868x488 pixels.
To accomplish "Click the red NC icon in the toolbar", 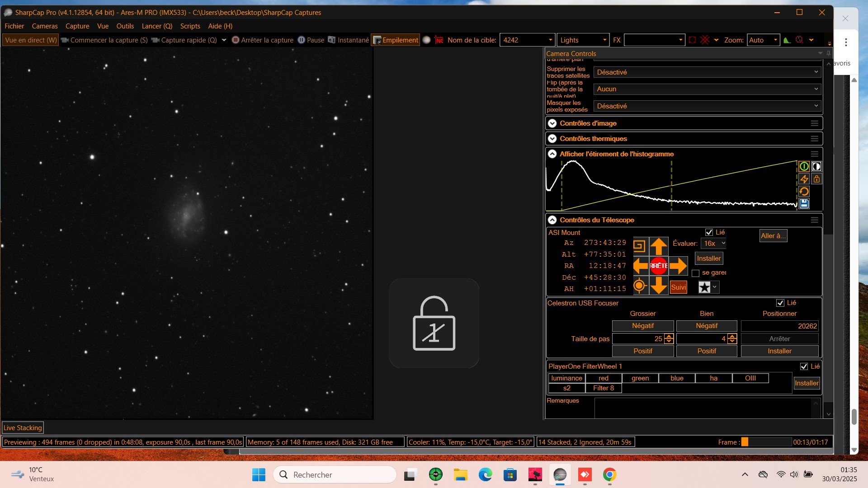I will pyautogui.click(x=439, y=40).
